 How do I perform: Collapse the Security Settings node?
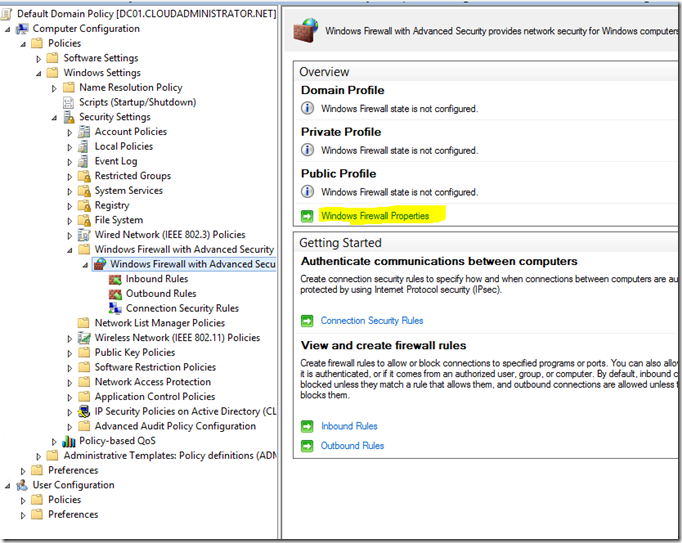(x=55, y=117)
